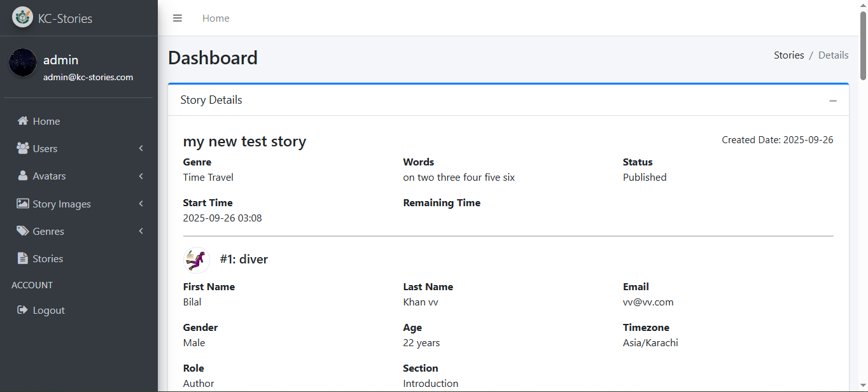Click the last name value Khan vv
This screenshot has width=868, height=392.
pos(421,302)
